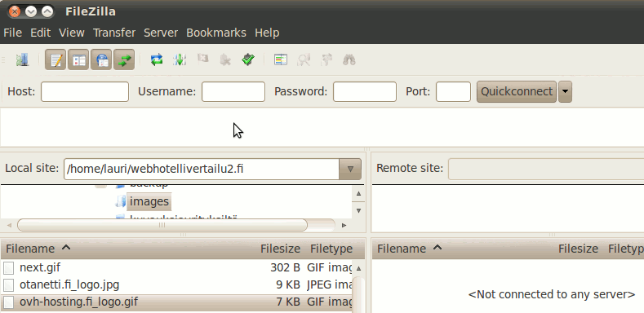Toggle message log display
644x313 pixels.
tap(56, 60)
